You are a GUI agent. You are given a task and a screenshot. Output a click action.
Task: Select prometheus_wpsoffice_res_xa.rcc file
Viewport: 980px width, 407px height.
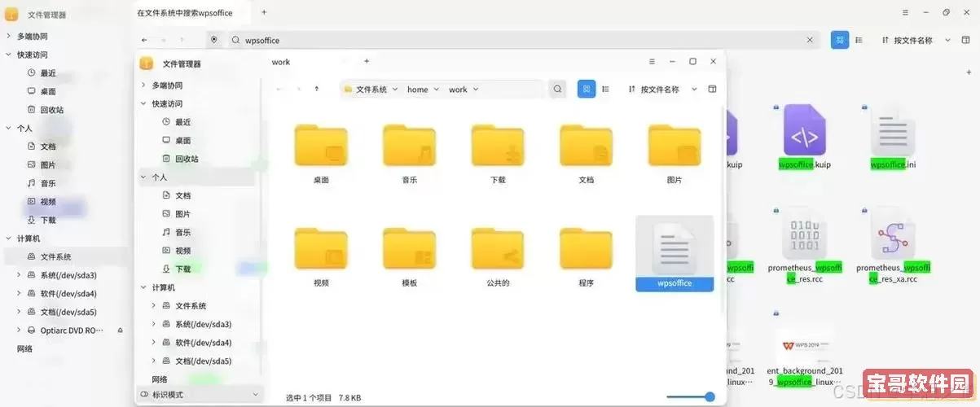click(894, 244)
